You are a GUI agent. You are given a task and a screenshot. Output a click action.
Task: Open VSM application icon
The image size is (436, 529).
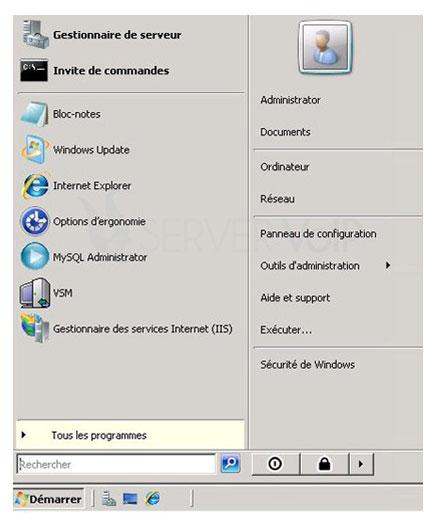[x=35, y=293]
